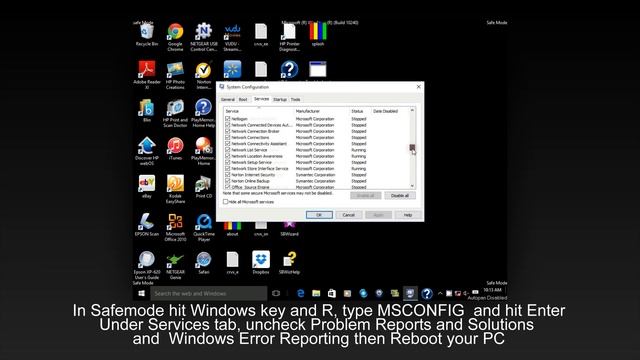Viewport: 640px width, 360px height.
Task: Open the Dropbox desktop icon
Action: tap(261, 263)
